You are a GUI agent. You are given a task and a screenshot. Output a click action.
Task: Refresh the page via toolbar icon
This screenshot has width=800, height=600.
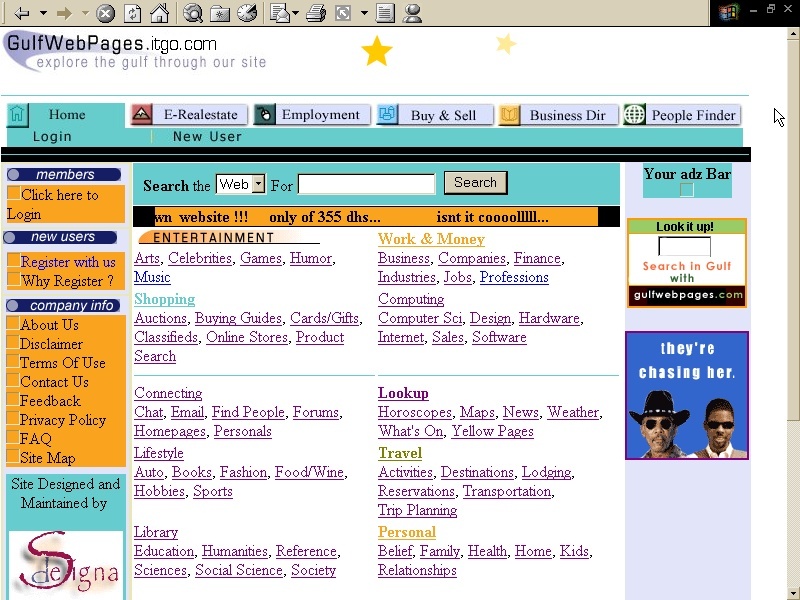(x=132, y=13)
